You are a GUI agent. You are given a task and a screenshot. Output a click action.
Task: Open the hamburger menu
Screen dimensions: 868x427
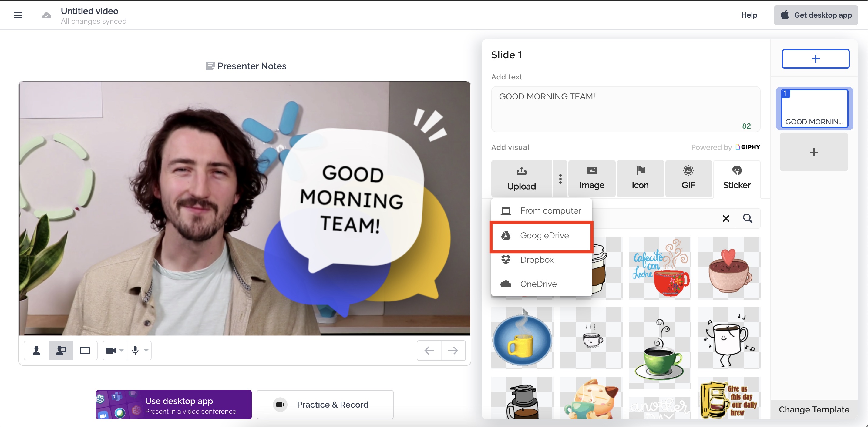(18, 15)
